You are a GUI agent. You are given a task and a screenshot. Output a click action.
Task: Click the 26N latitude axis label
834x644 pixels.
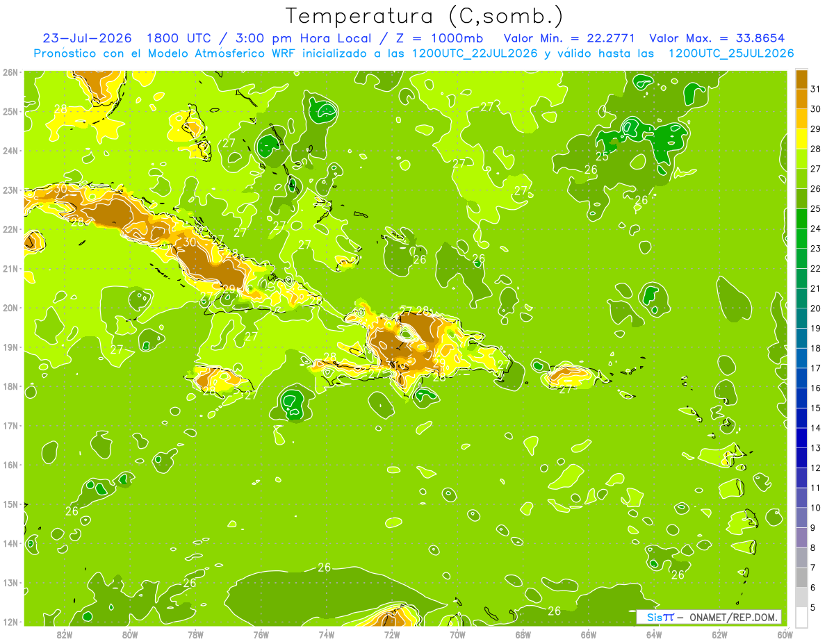pyautogui.click(x=10, y=72)
